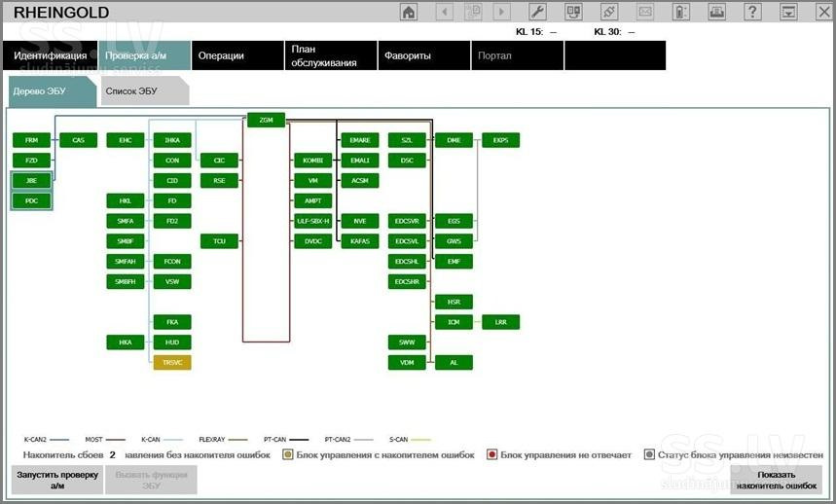Open the battery status icon

coord(681,12)
